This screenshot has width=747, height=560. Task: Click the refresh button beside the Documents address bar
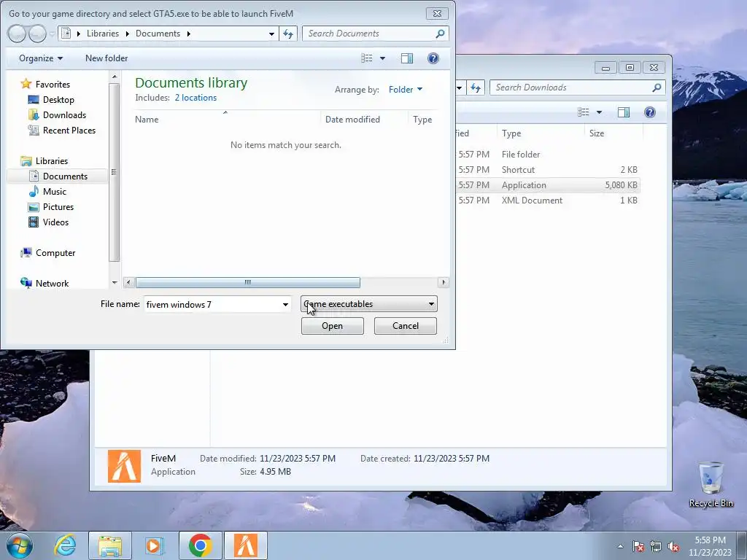[x=288, y=34]
